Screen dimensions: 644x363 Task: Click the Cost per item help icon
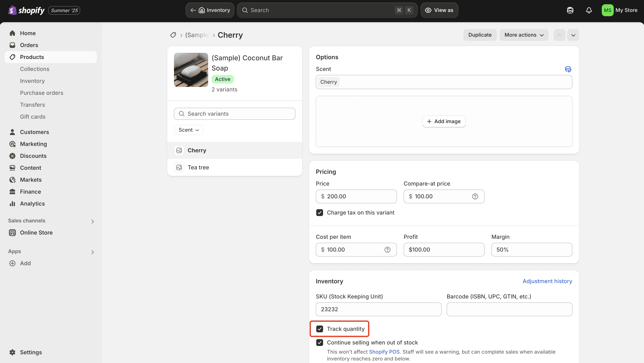(x=387, y=250)
